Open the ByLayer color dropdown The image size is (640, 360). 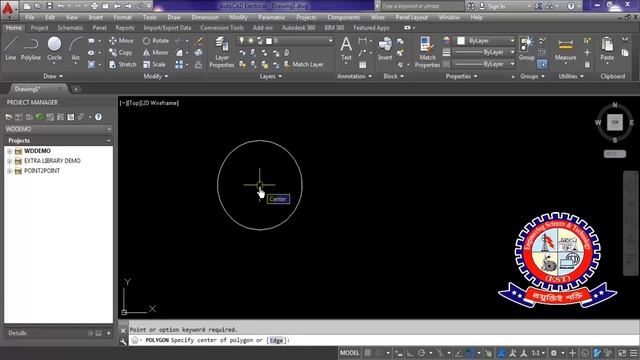[x=485, y=41]
